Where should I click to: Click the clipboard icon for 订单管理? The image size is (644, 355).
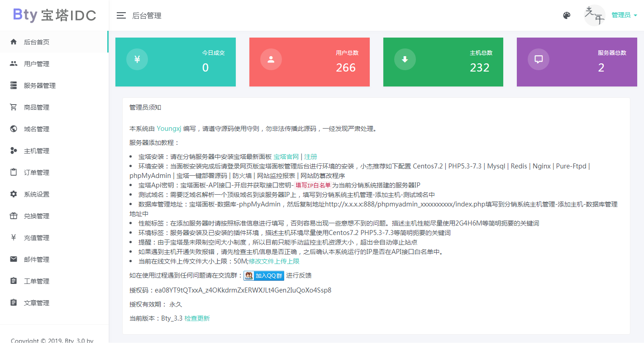14,172
